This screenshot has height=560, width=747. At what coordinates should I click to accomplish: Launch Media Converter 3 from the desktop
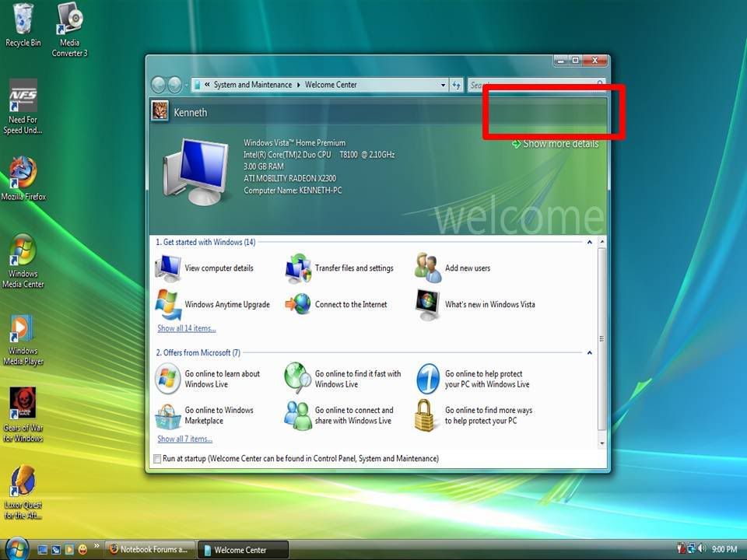pos(69,30)
